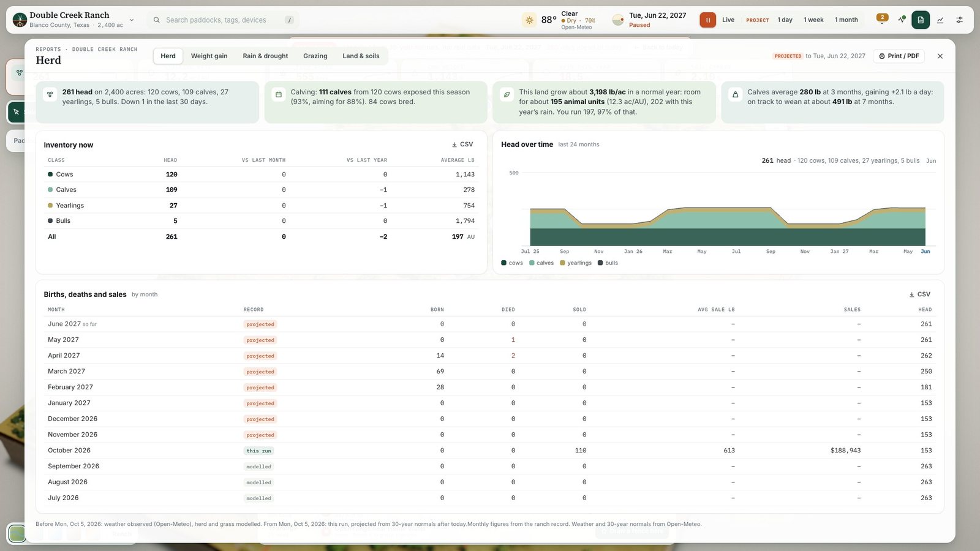Click the orange pause simulation button
Viewport: 980px width, 551px height.
[x=707, y=20]
